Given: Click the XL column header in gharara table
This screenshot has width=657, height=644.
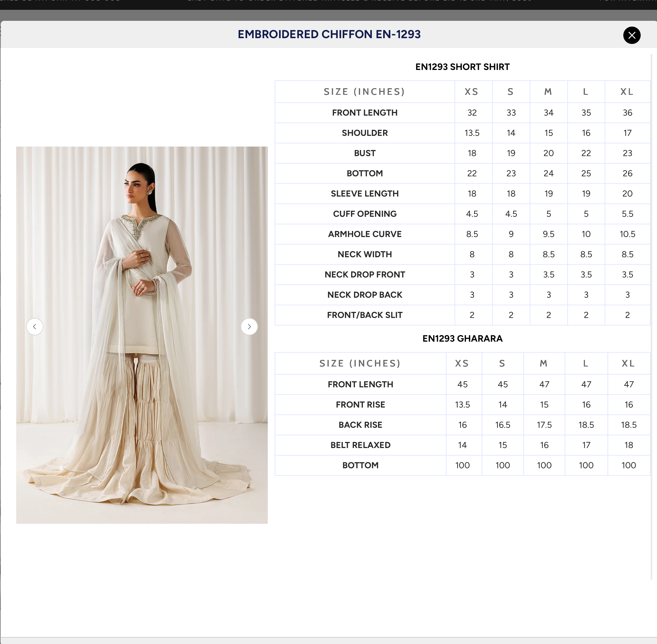Looking at the screenshot, I should click(x=628, y=363).
